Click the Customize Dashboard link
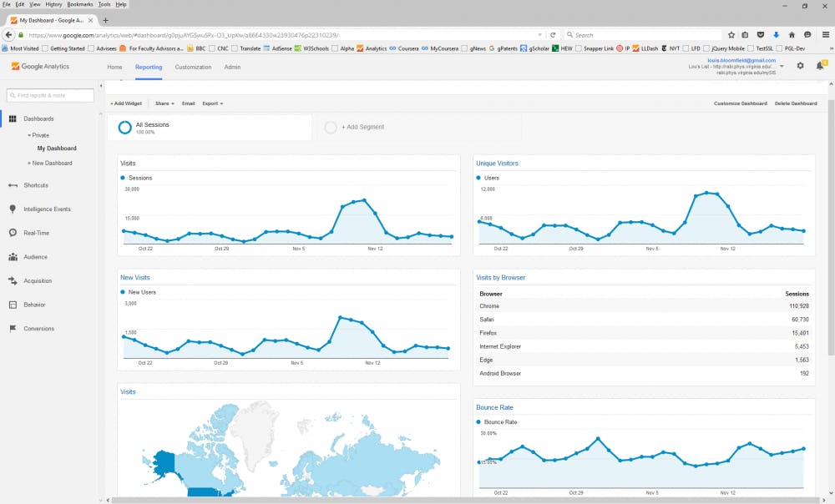 point(740,103)
